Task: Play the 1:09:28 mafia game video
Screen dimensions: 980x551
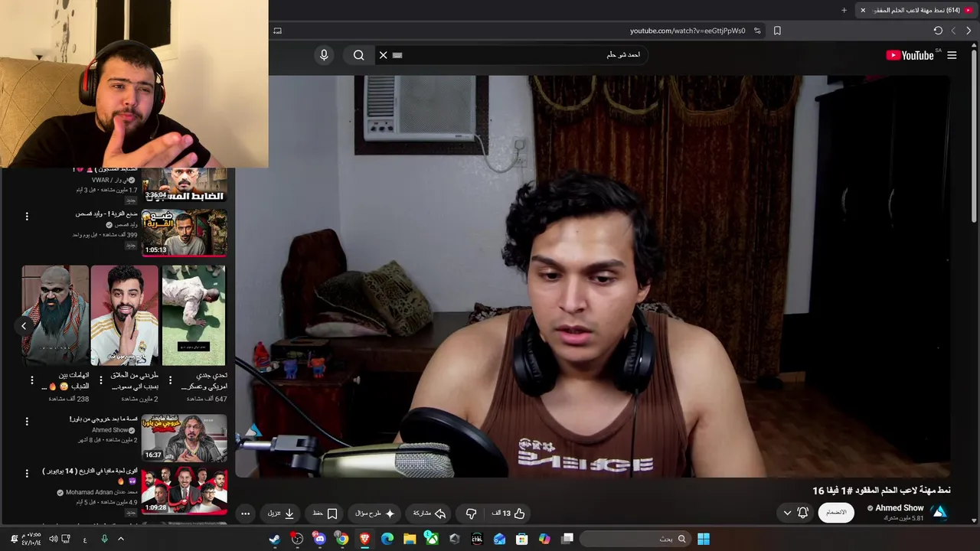Action: pos(184,491)
